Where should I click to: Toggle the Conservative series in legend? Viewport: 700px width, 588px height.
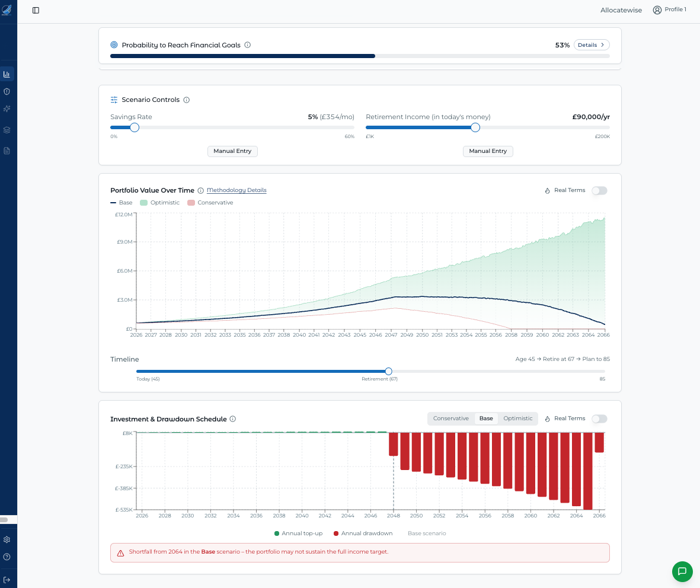(210, 203)
